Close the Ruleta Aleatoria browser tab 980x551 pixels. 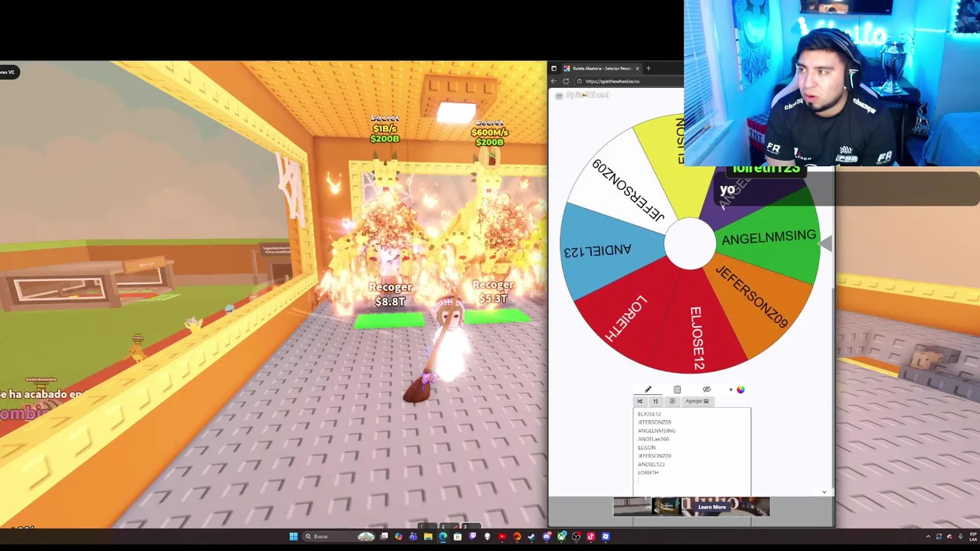pos(637,69)
